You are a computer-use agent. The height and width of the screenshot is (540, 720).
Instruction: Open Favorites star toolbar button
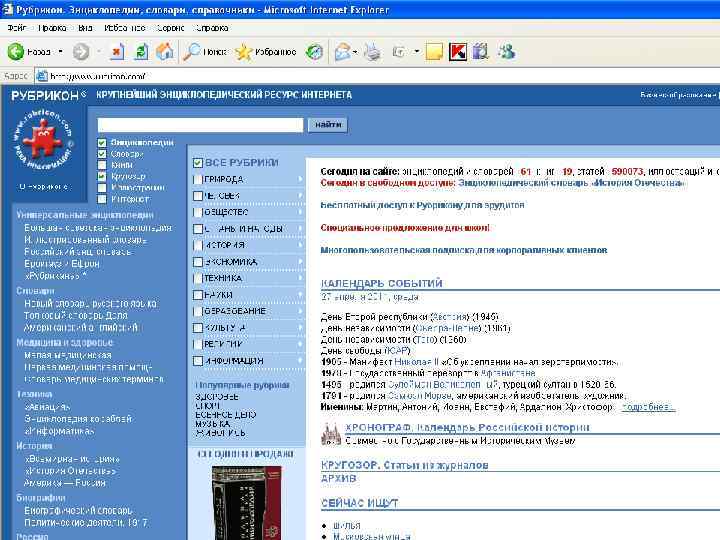265,51
